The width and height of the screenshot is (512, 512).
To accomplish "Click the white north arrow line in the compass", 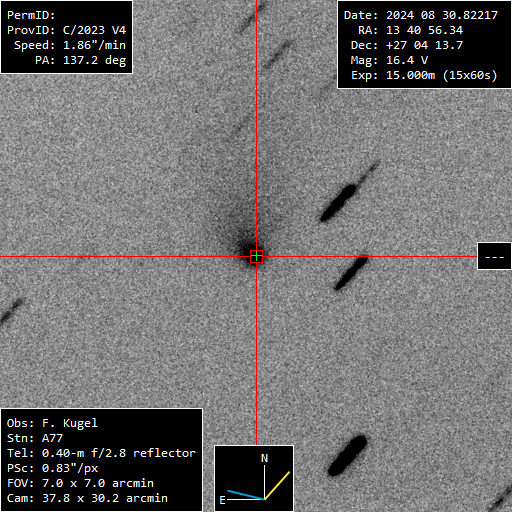I will 264,482.
